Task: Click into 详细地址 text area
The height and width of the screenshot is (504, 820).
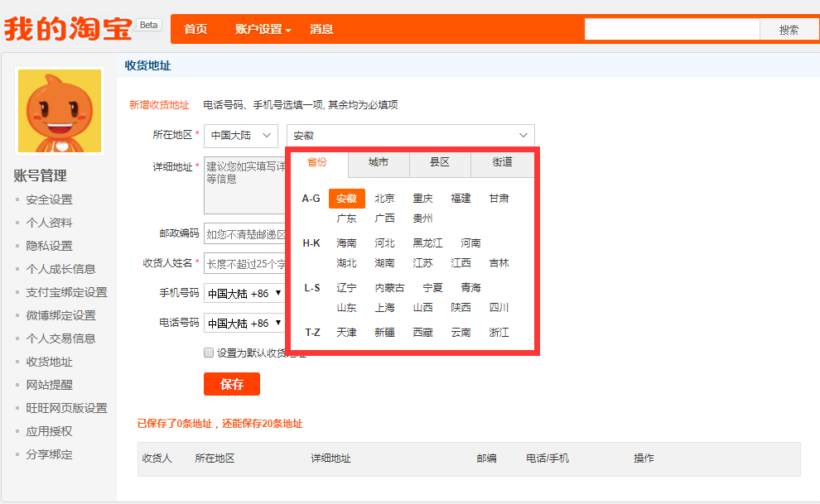Action: [x=244, y=185]
